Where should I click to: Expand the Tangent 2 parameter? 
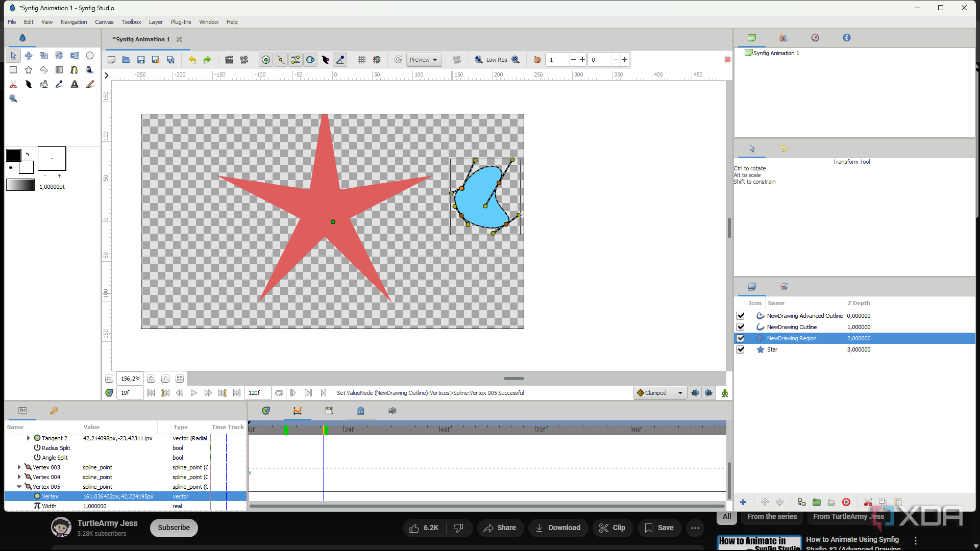pyautogui.click(x=29, y=438)
